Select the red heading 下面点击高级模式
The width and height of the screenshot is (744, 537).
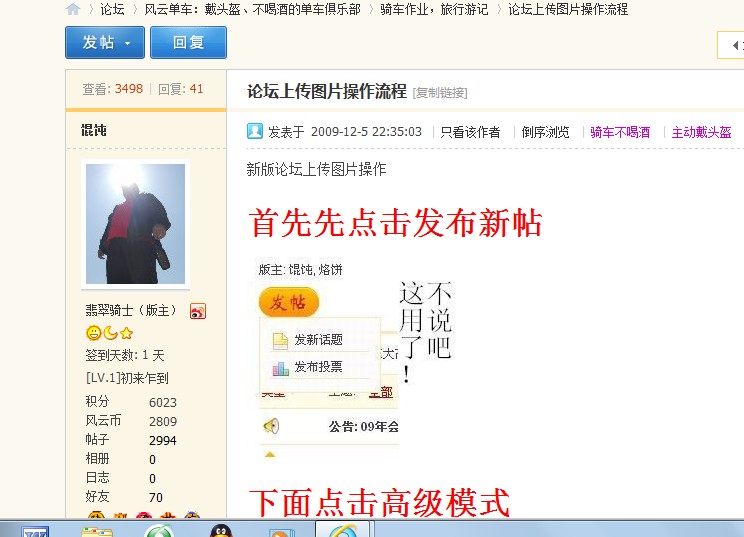[379, 503]
